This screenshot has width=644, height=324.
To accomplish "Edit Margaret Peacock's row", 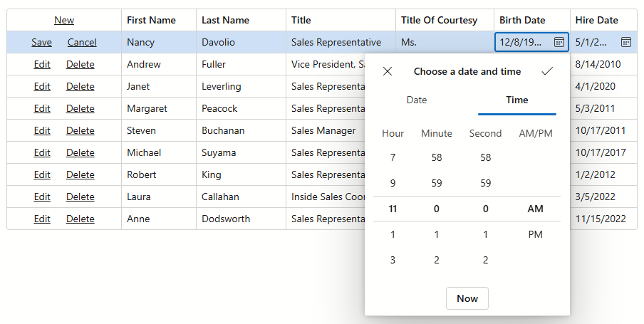I will pos(42,109).
